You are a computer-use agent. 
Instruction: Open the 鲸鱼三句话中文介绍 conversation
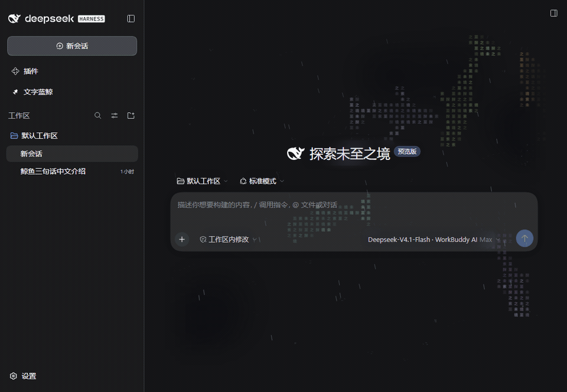tap(72, 171)
